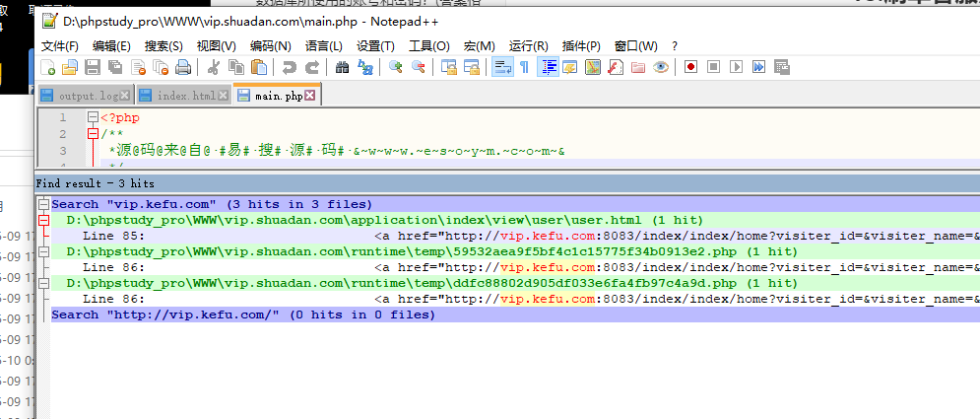Click the Open file folder icon

[x=70, y=67]
